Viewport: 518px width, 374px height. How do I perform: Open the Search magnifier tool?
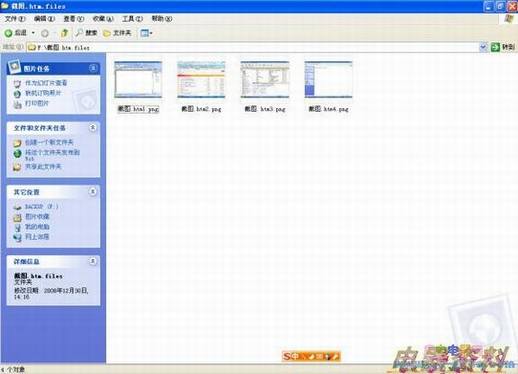[79, 33]
